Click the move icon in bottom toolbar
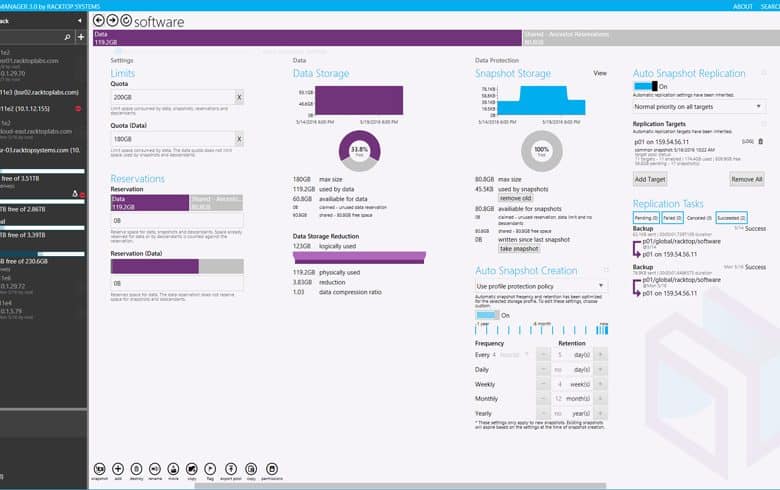 click(173, 469)
